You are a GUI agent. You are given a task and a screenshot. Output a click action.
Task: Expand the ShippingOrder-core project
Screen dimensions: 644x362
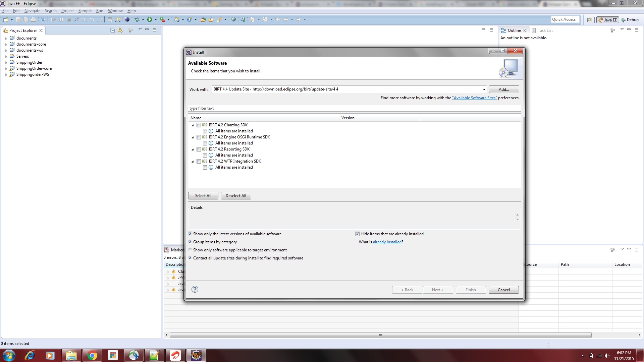click(x=6, y=69)
